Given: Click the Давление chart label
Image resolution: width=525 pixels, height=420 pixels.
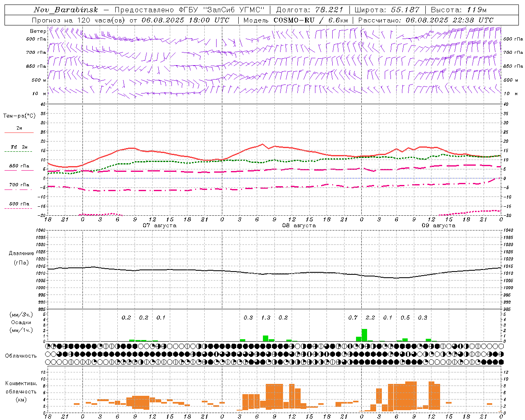Looking at the screenshot, I should pyautogui.click(x=21, y=253).
